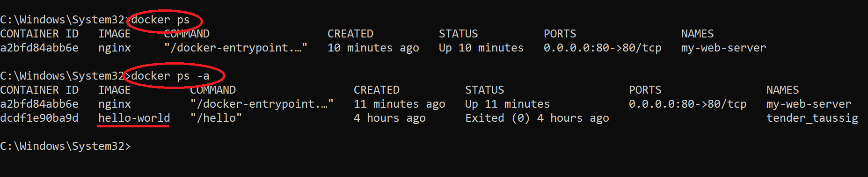Click the first NAMES column header
The width and height of the screenshot is (868, 177).
tap(698, 34)
